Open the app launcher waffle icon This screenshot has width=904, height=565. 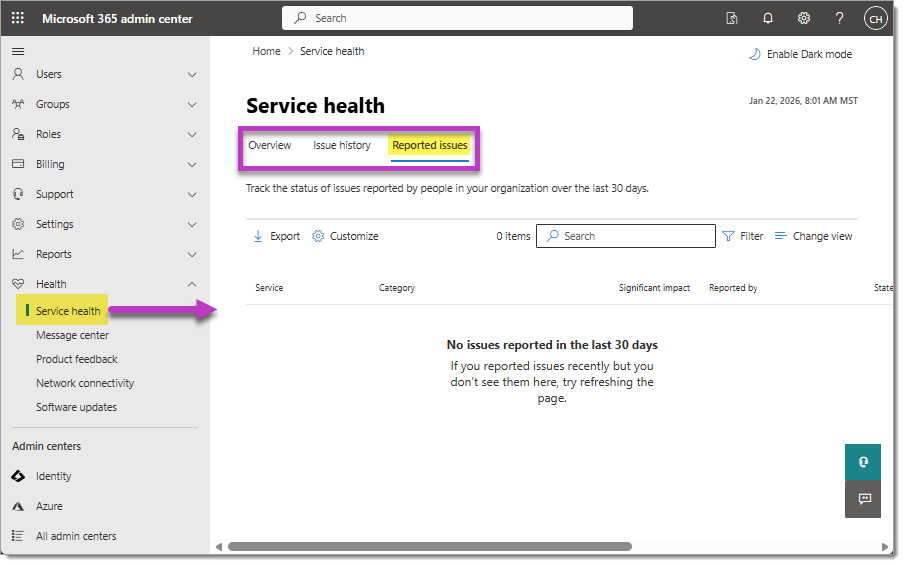[18, 18]
